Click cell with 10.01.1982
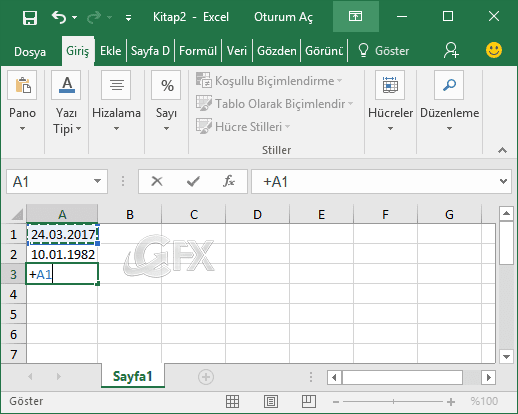Screen dimensions: 518x414 (62, 254)
